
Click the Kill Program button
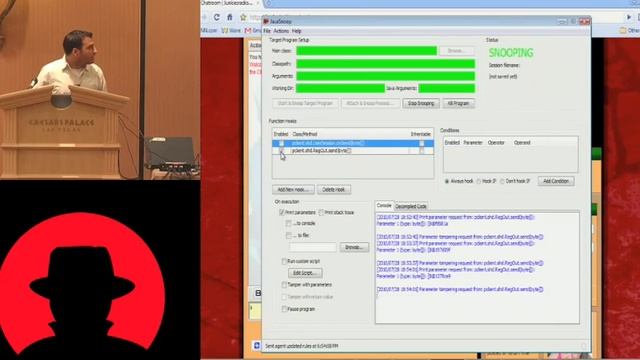(458, 103)
